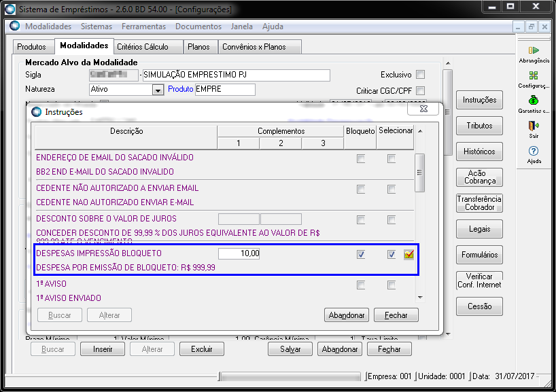Open the Ferramentas menu

143,26
